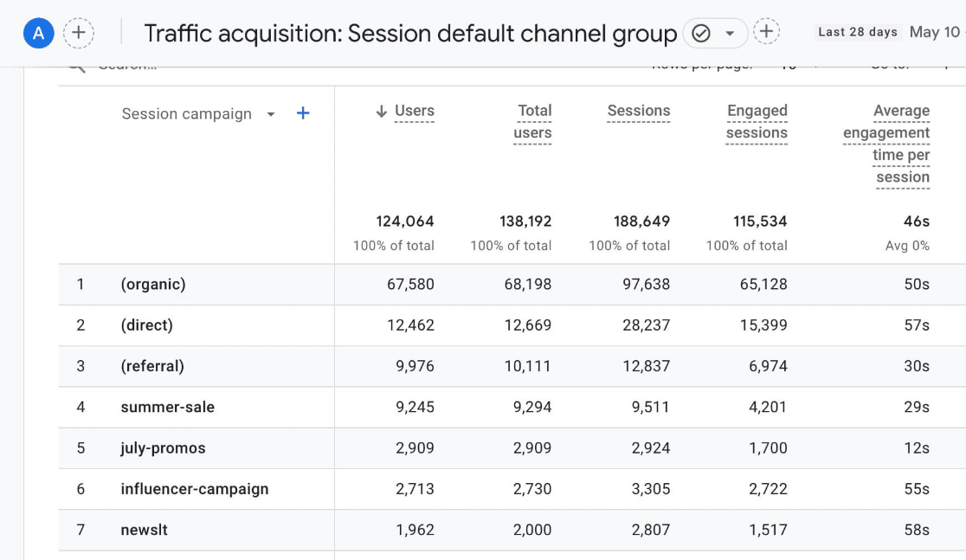Select the Traffic acquisition report title
Viewport: 966px width, 560px height.
pos(410,32)
